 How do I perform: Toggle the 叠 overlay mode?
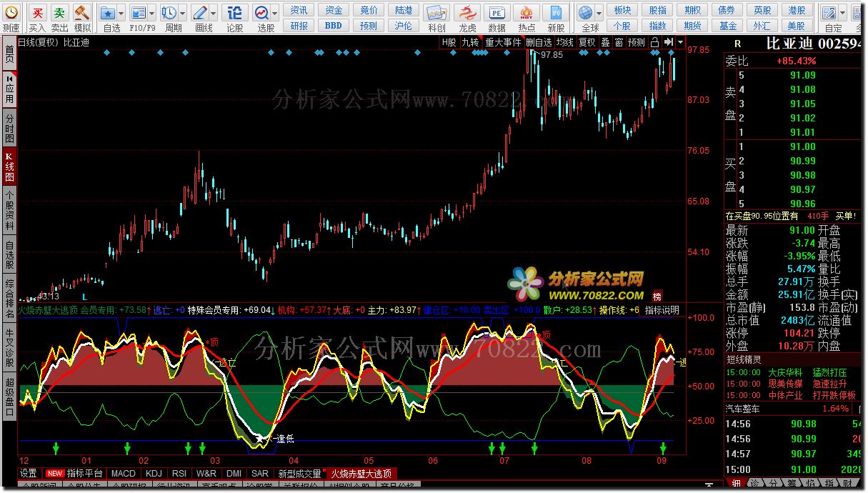(605, 42)
